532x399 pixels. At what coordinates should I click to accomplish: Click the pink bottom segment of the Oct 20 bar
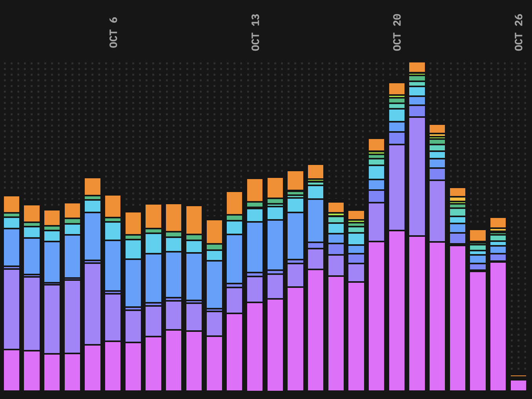click(397, 311)
